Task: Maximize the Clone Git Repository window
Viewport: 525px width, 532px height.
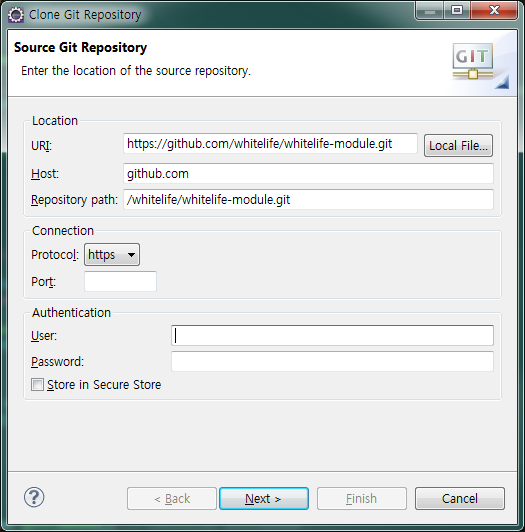Action: tap(457, 12)
